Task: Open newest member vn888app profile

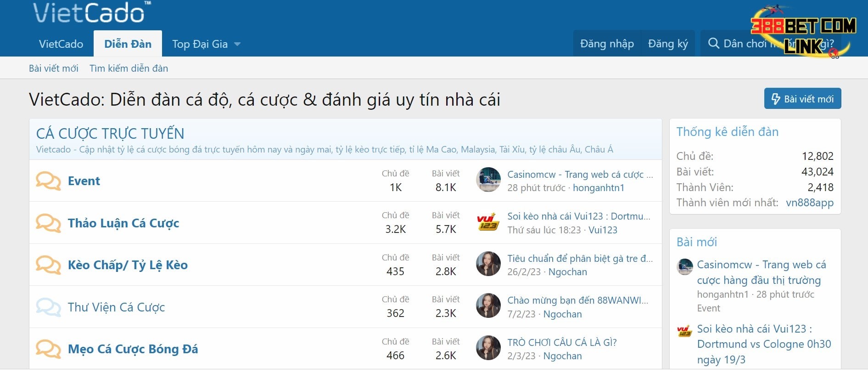Action: click(x=810, y=203)
